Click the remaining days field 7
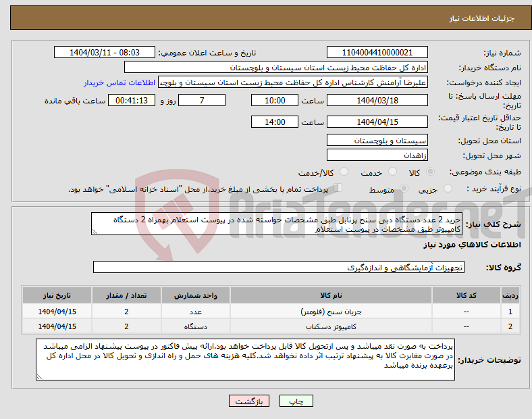The width and height of the screenshot is (532, 419). click(202, 101)
